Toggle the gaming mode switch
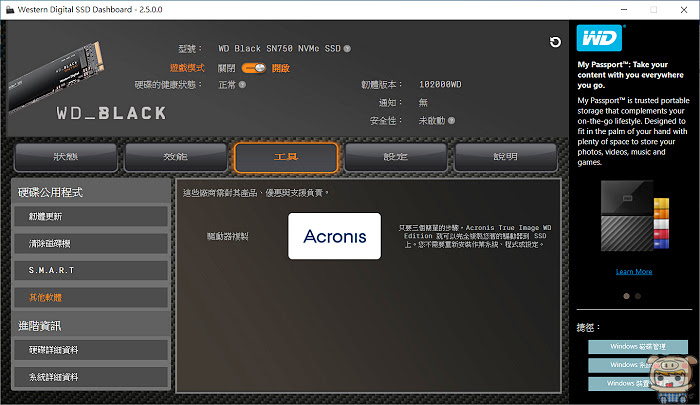 tap(254, 68)
